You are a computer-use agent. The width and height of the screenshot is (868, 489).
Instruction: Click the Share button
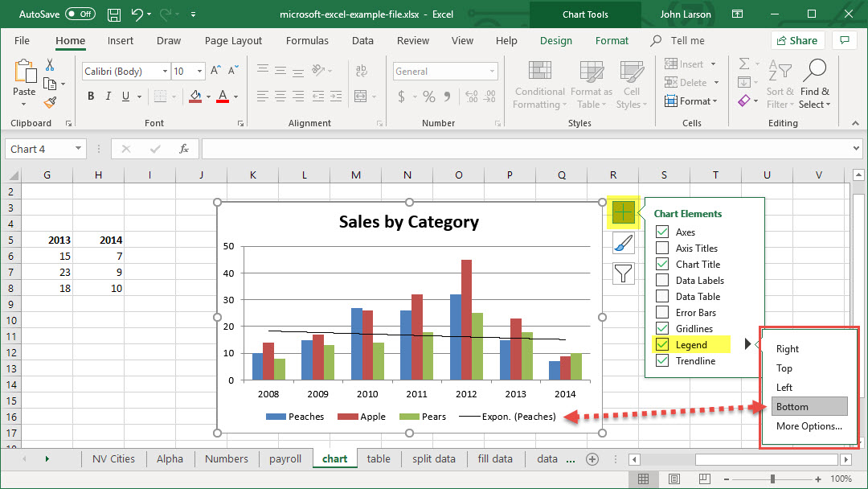[x=796, y=41]
